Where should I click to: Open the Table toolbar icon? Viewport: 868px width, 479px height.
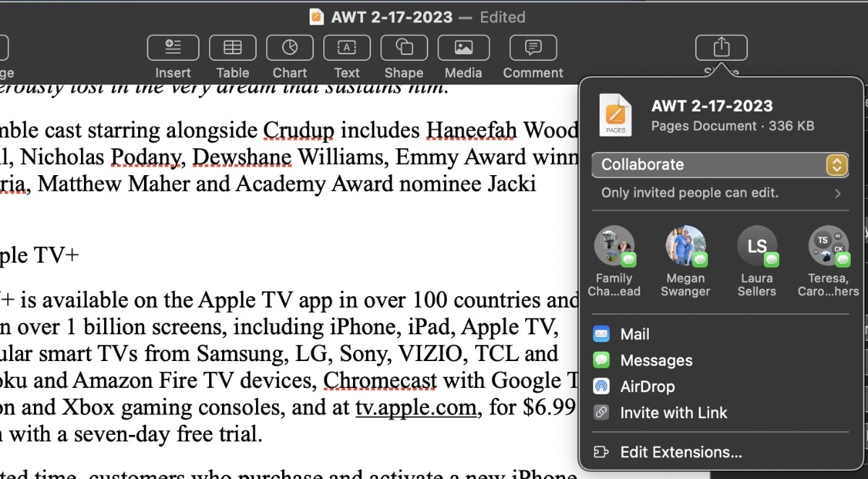click(232, 48)
